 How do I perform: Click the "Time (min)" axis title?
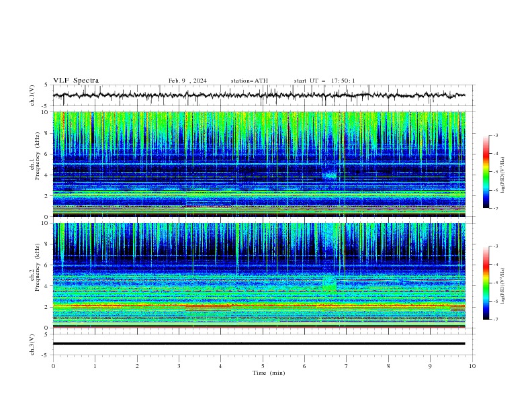(269, 373)
